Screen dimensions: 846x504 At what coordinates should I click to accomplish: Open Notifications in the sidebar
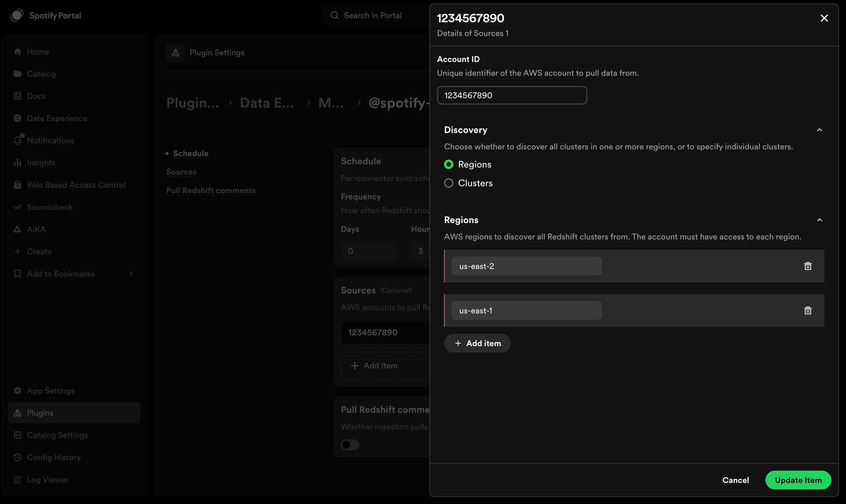(74, 141)
